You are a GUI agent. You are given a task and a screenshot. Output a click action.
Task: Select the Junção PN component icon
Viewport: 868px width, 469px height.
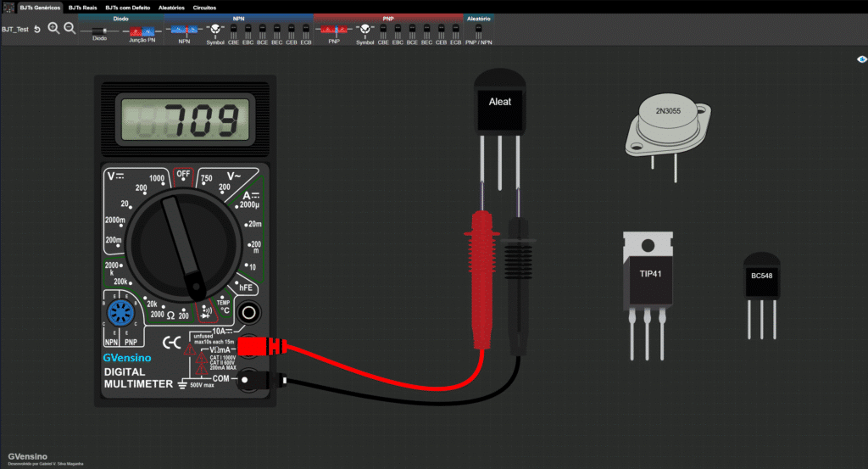point(142,31)
